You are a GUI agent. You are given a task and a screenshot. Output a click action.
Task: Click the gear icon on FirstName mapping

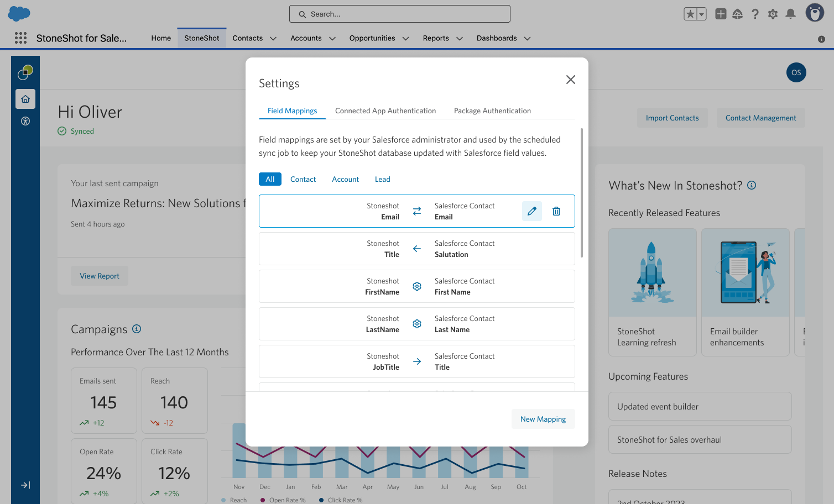coord(417,286)
